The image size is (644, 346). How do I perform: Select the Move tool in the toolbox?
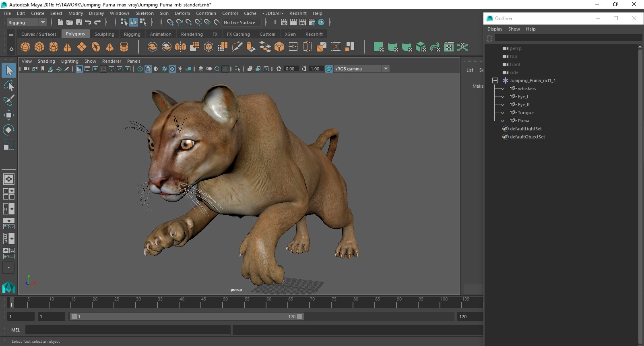[x=8, y=115]
